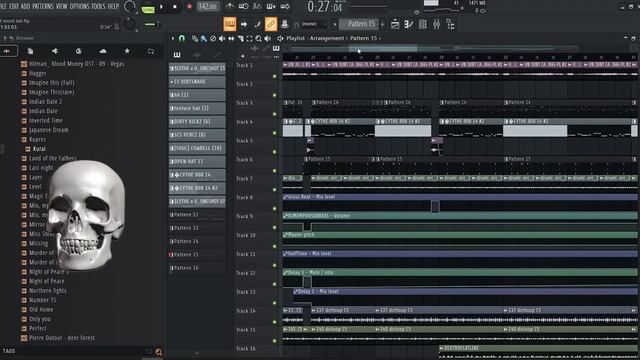Show browser cloud tab icon

[x=103, y=51]
